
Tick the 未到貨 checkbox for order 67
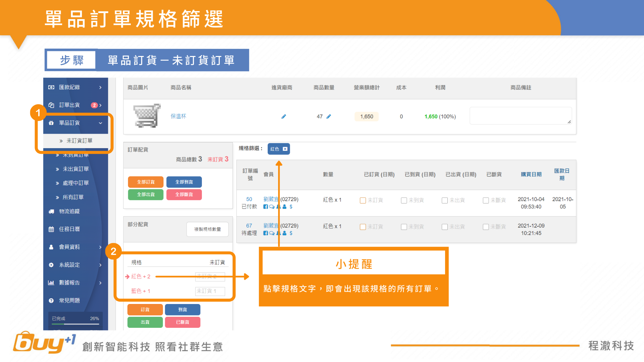pyautogui.click(x=404, y=227)
